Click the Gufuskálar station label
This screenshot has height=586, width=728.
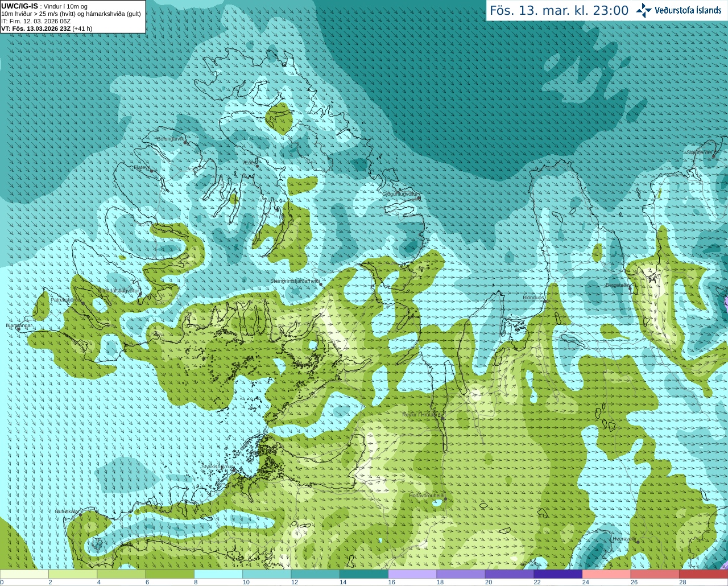[x=67, y=511]
